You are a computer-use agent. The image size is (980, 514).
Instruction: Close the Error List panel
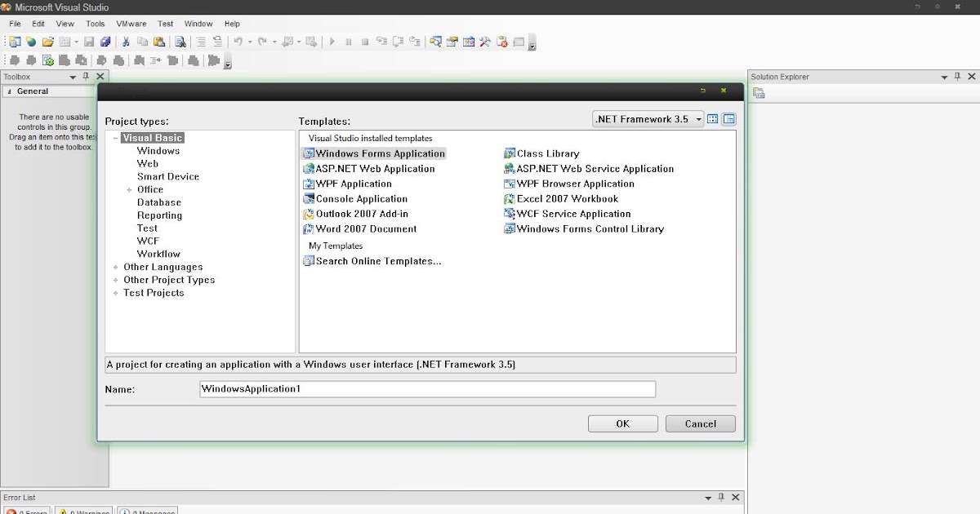click(x=736, y=497)
